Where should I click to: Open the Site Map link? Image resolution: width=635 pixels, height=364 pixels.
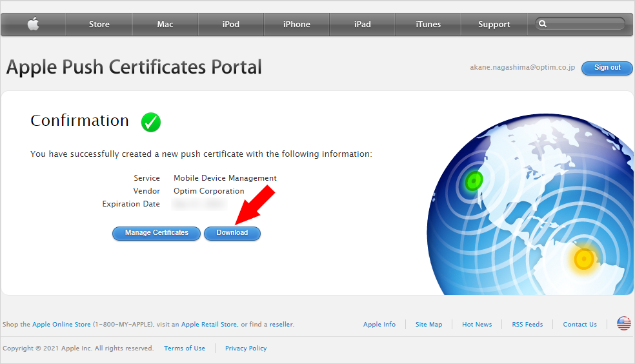(429, 325)
